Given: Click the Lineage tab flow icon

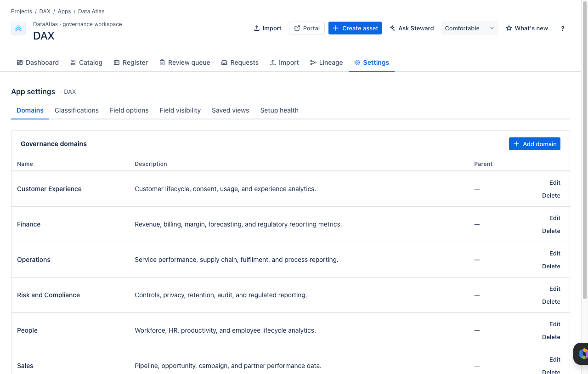Looking at the screenshot, I should coord(313,62).
